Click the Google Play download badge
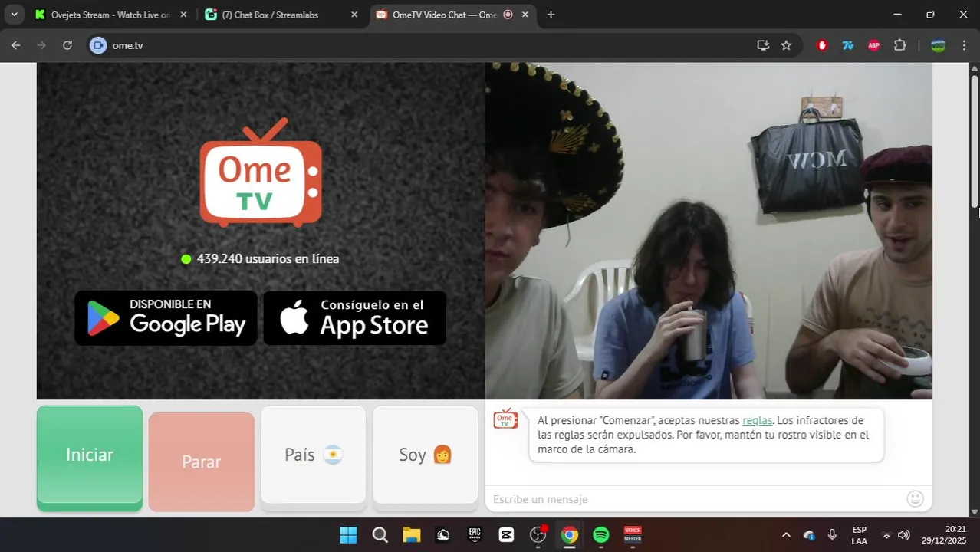Image resolution: width=980 pixels, height=552 pixels. coord(166,317)
